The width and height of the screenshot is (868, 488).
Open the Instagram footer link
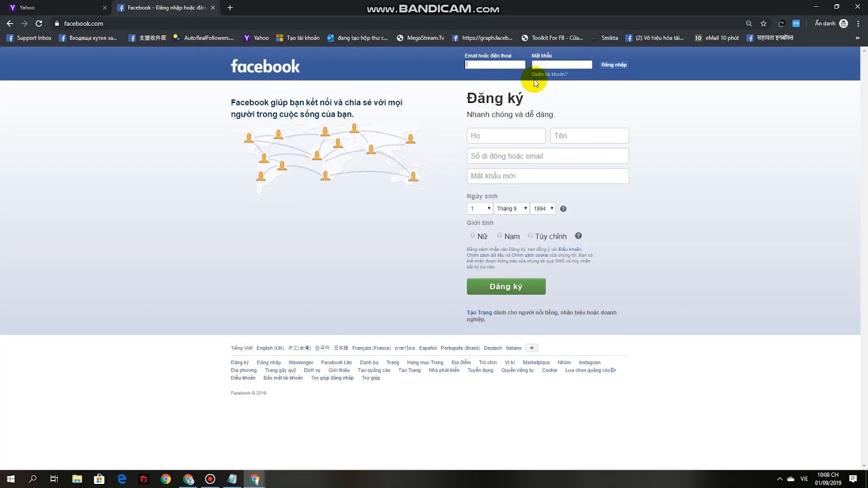[x=590, y=363]
